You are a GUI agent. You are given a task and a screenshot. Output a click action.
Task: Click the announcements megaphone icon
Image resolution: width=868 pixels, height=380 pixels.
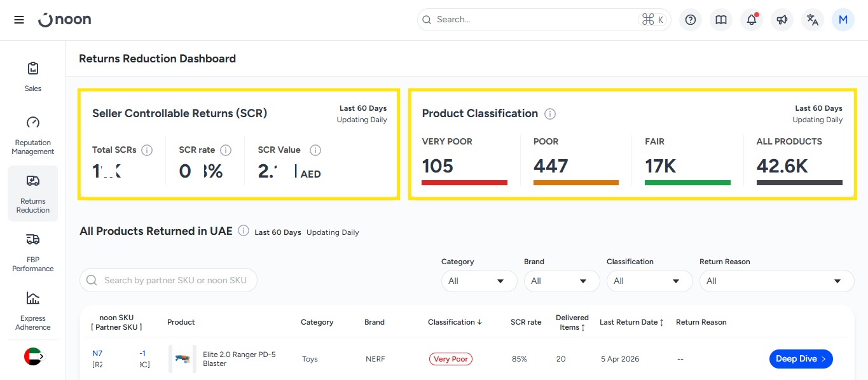782,20
